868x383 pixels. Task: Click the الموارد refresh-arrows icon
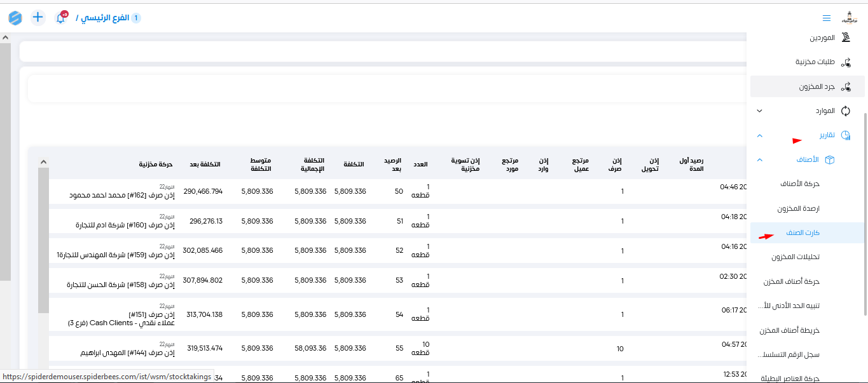846,111
